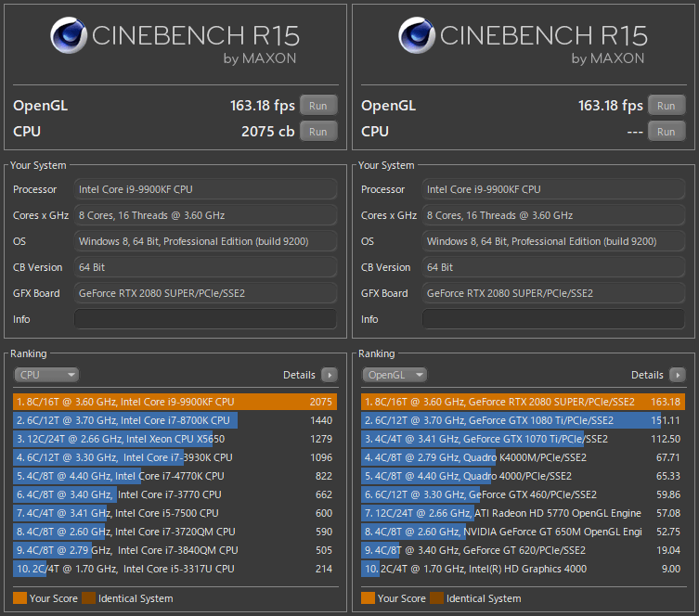The image size is (699, 616).
Task: Select the Intel Core i9-9900KF CPU ranking row
Action: click(x=175, y=402)
